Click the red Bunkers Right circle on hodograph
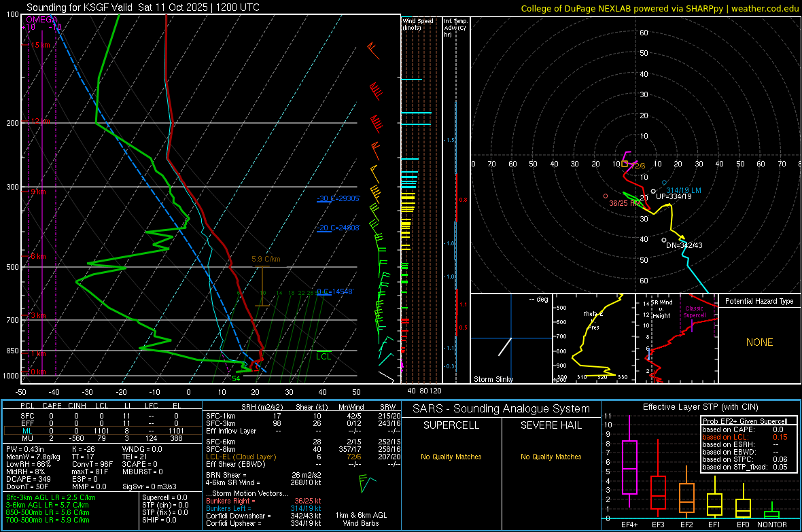 click(x=606, y=196)
